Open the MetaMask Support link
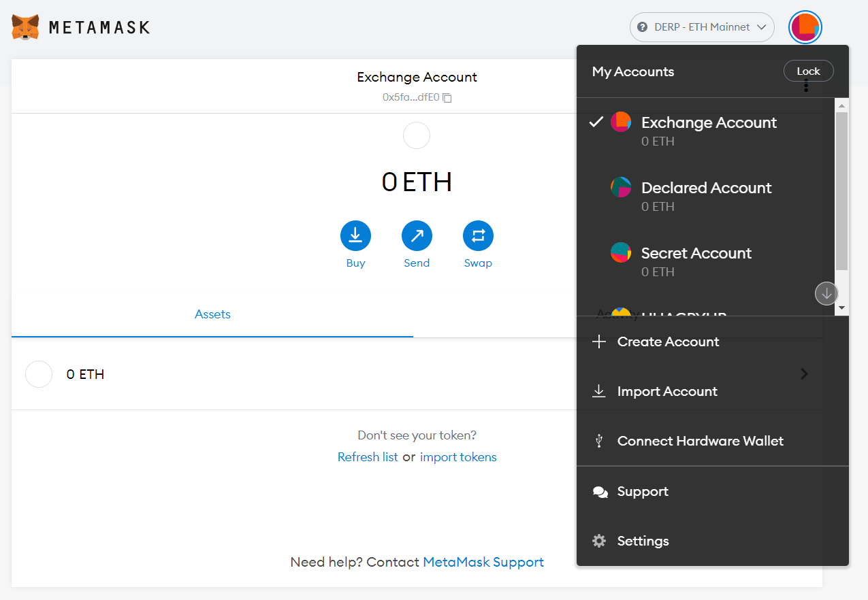Screen dimensions: 868x600 [483, 562]
